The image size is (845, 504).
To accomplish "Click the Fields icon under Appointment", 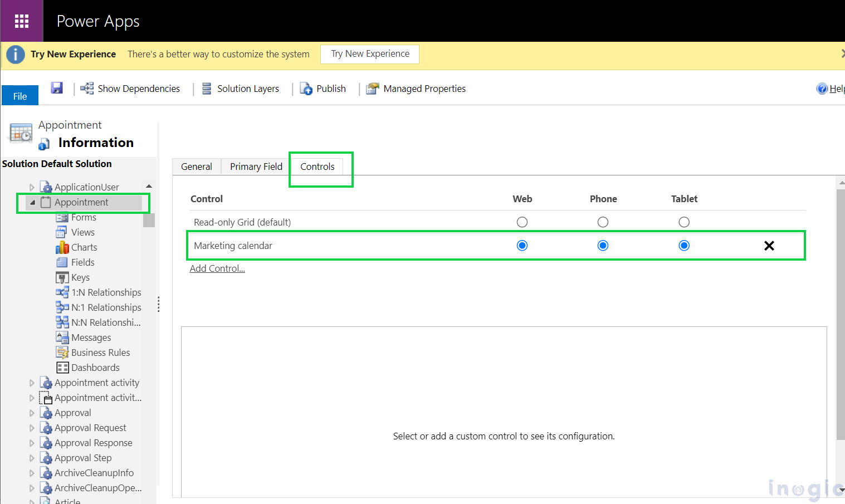I will click(x=62, y=262).
